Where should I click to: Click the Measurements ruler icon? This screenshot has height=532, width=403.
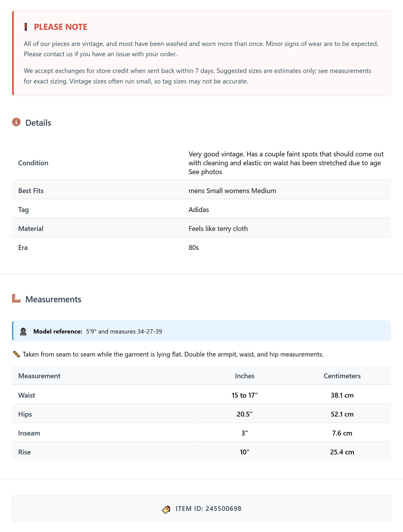click(16, 298)
